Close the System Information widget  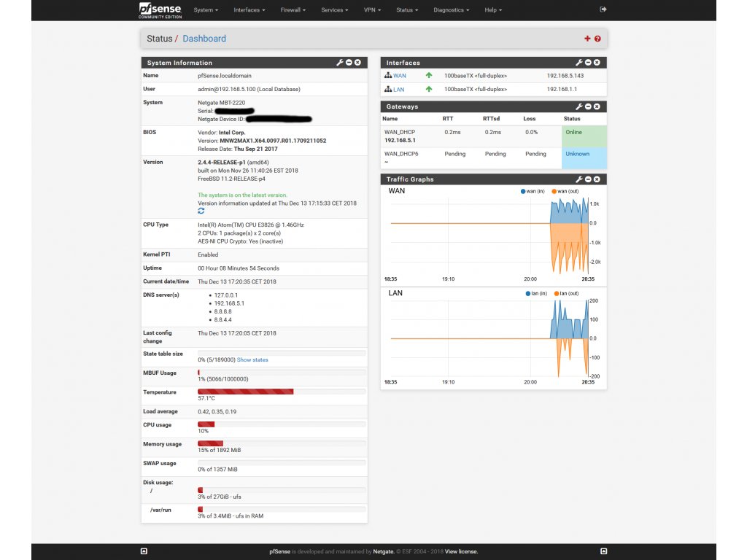pos(357,63)
